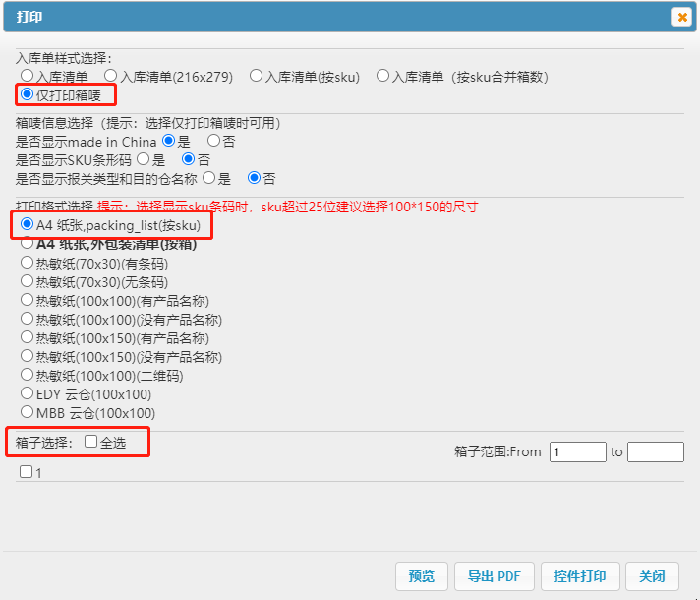The image size is (700, 600).
Task: Close the 打印 dialog with X icon
Action: point(680,17)
